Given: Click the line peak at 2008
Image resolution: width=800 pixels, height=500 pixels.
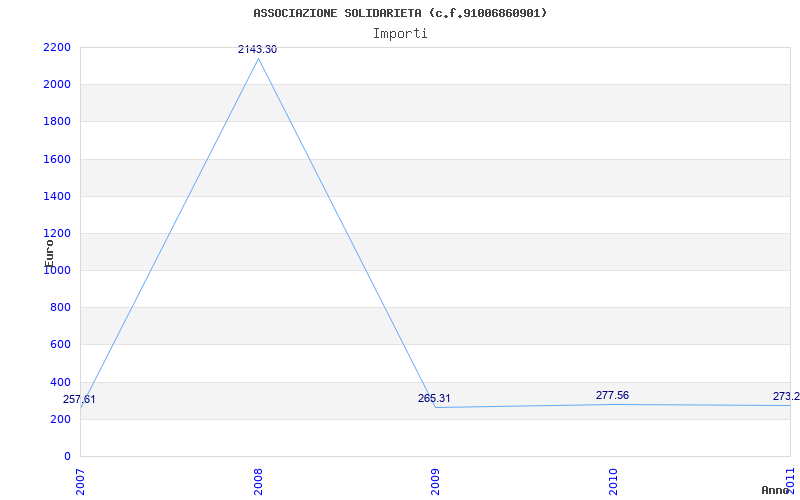Looking at the screenshot, I should point(258,58).
